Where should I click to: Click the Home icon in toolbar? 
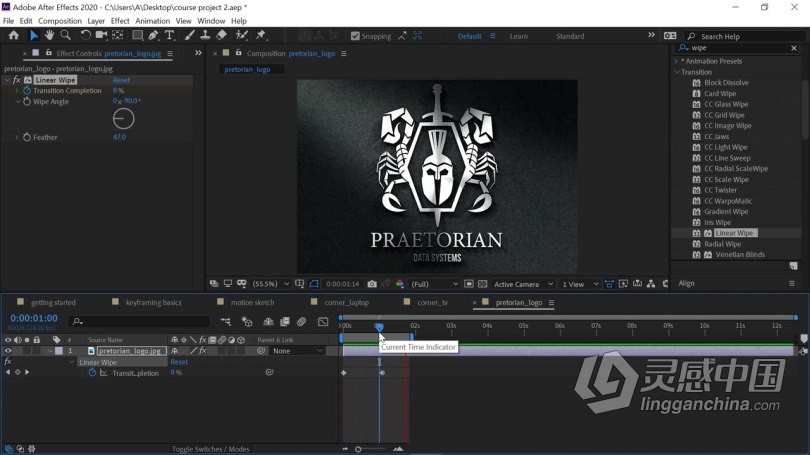pos(13,35)
